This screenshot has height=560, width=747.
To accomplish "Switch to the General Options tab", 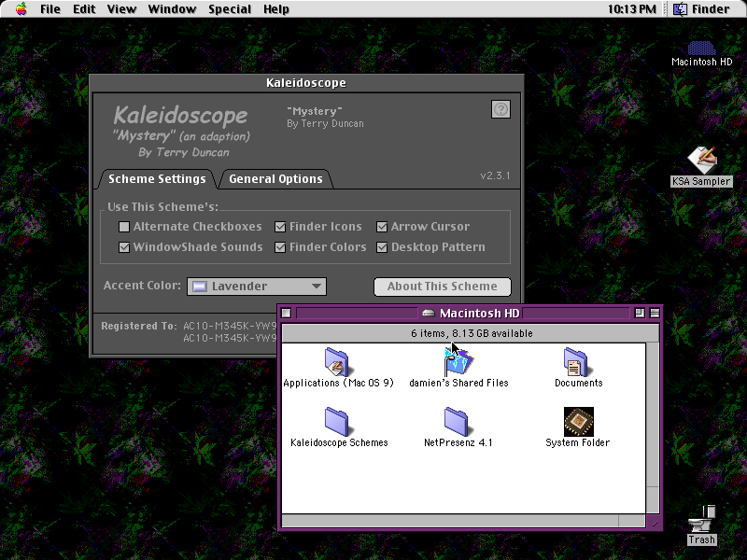I will (275, 179).
